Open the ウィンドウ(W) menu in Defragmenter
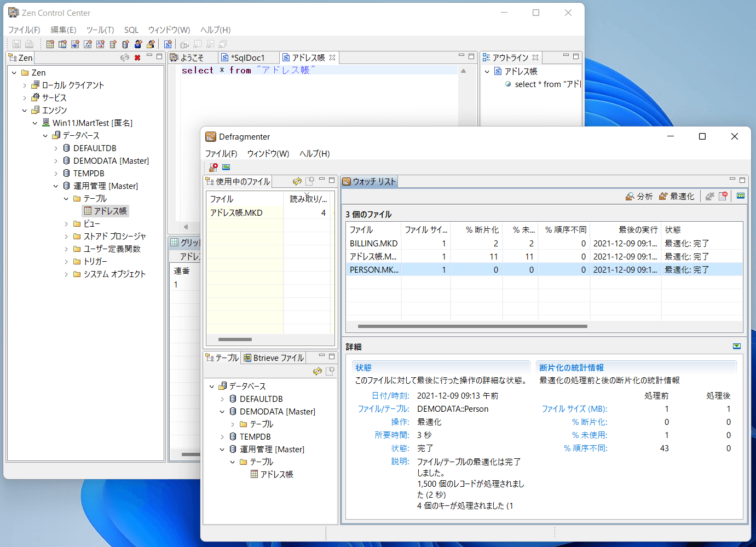 pyautogui.click(x=268, y=154)
